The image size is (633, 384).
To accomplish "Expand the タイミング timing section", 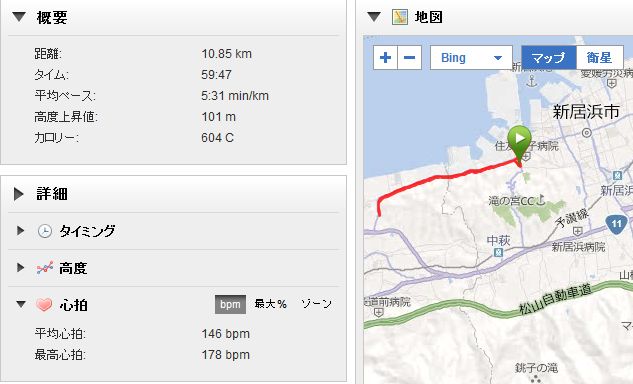I will [x=20, y=231].
